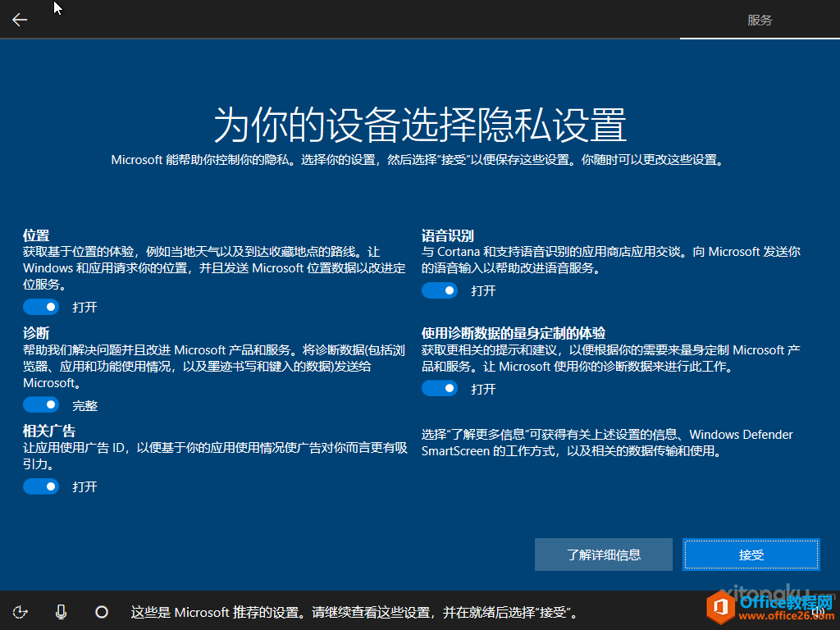Switch the 诊断 toggle from 完整
This screenshot has height=630, width=840.
click(x=41, y=404)
